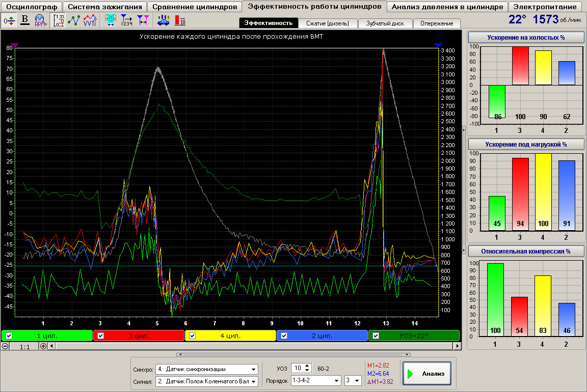
Task: Click the ΔM1=3.82 value text
Action: [x=380, y=382]
